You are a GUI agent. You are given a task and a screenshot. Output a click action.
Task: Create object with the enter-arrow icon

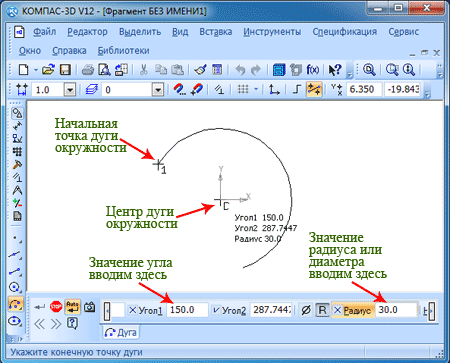tap(40, 307)
